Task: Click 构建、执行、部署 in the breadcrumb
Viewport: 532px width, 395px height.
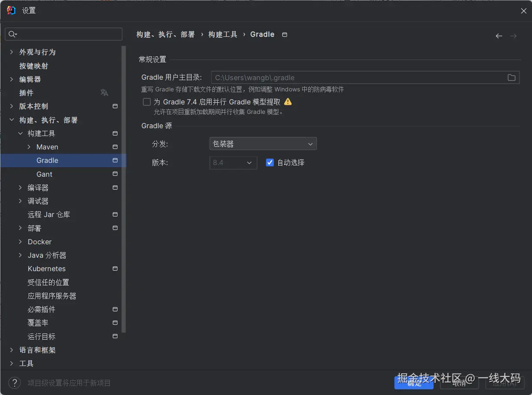Action: coord(166,34)
